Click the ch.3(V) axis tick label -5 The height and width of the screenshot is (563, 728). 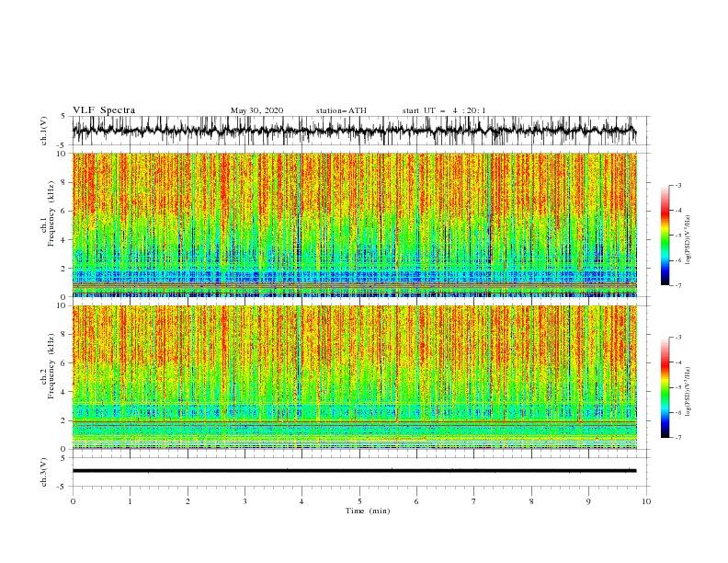click(x=63, y=487)
